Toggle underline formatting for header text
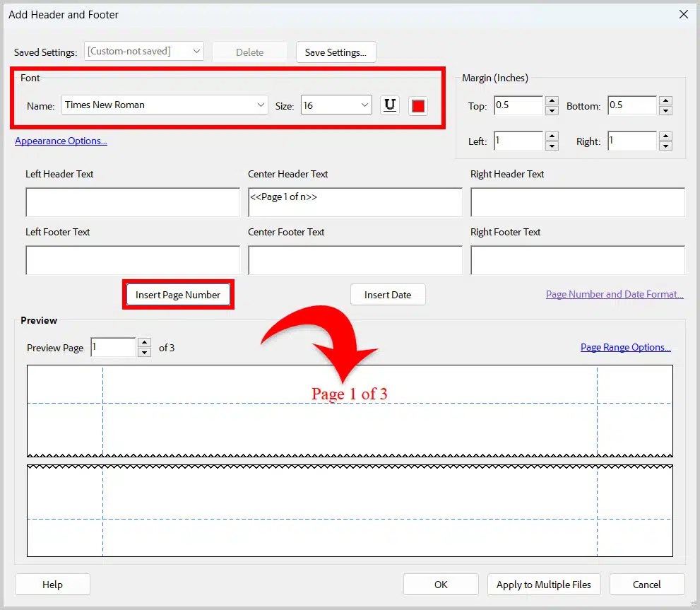Image resolution: width=700 pixels, height=610 pixels. coord(389,105)
